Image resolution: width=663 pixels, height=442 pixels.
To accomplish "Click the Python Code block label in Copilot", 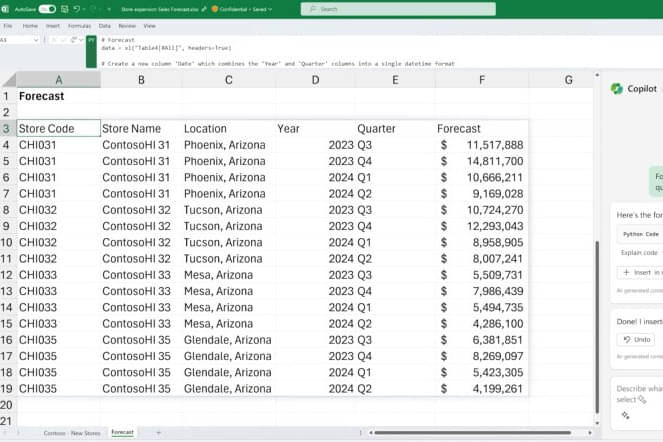I will pyautogui.click(x=641, y=234).
